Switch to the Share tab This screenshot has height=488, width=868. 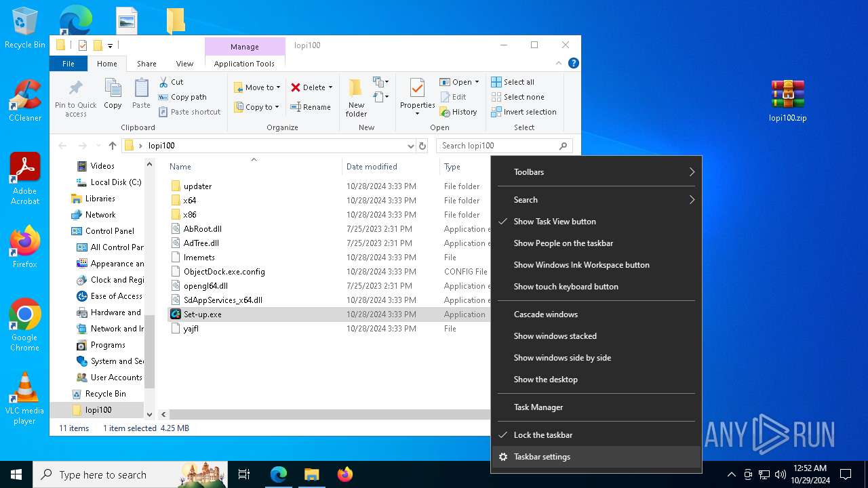coord(146,64)
